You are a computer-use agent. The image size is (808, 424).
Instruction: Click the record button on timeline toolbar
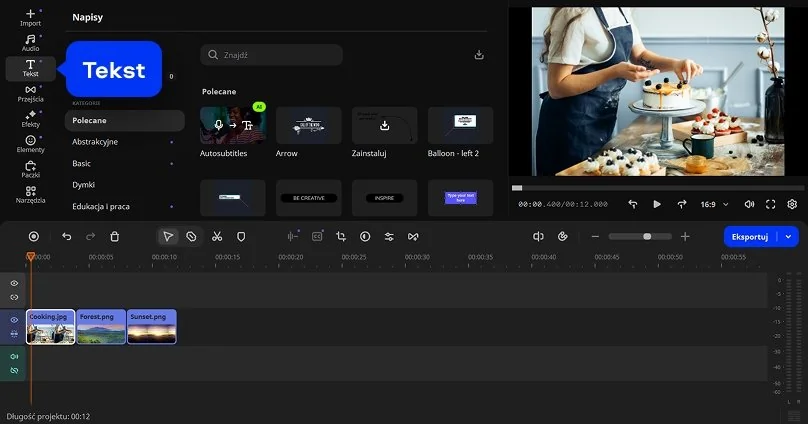[x=33, y=236]
